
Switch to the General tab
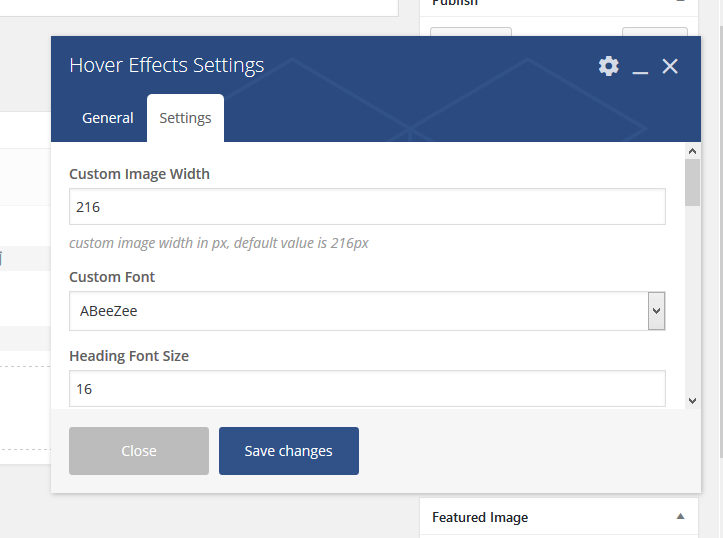[108, 118]
